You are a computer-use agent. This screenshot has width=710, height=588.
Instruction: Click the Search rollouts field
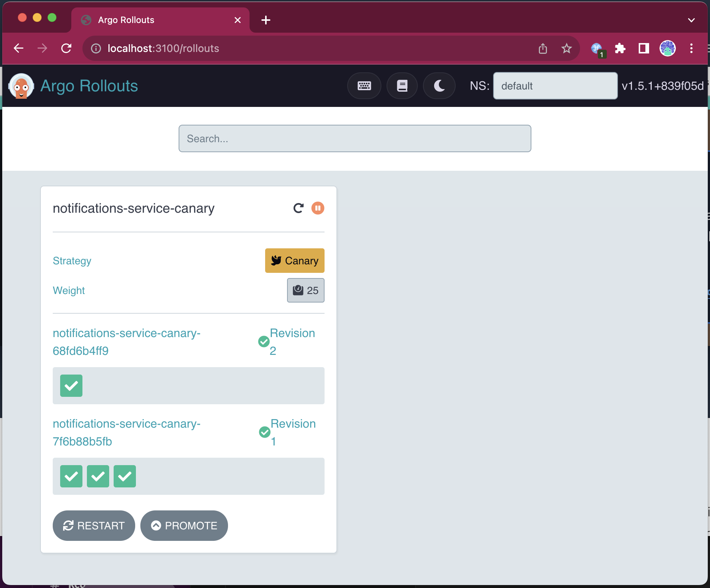tap(355, 138)
